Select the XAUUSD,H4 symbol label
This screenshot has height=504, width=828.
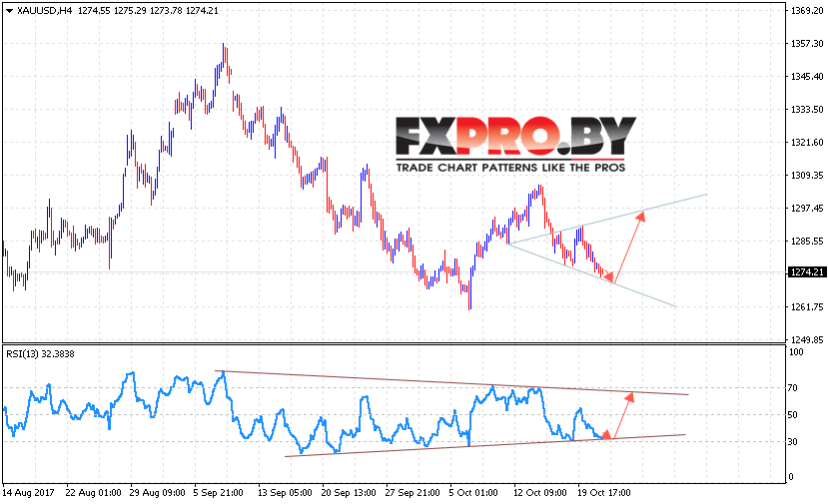pos(44,11)
